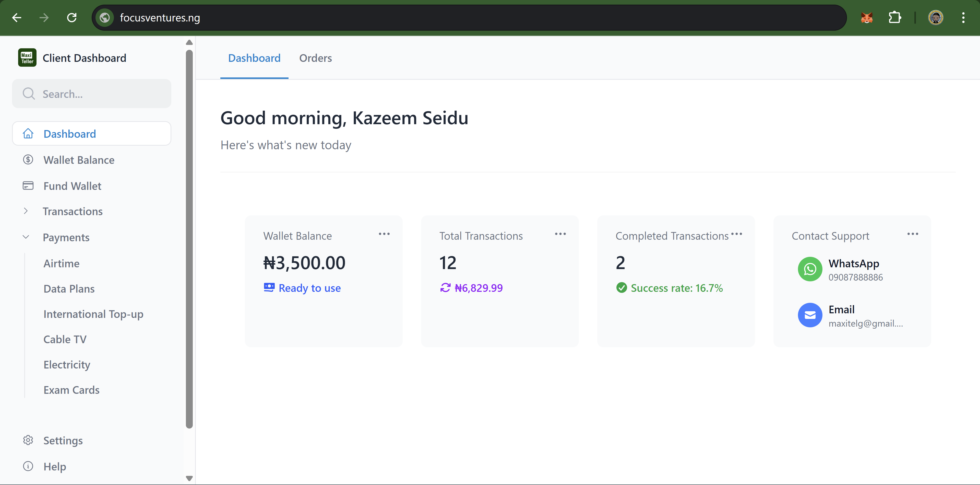This screenshot has width=980, height=485.
Task: Reload the page with refresh icon
Action: 72,18
